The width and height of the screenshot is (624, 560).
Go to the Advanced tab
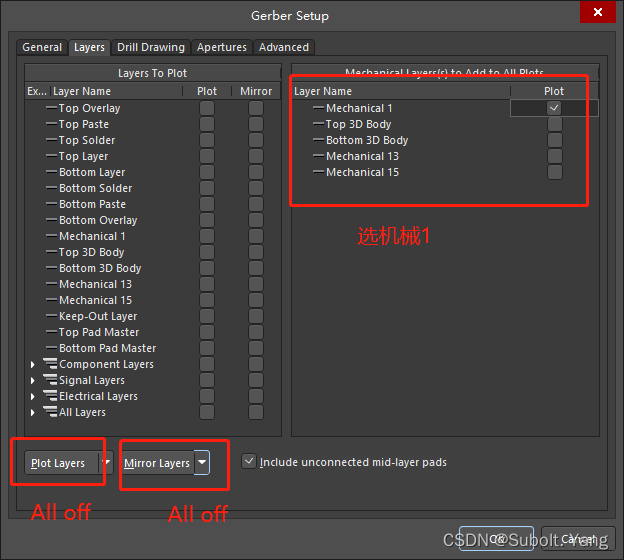tap(284, 47)
